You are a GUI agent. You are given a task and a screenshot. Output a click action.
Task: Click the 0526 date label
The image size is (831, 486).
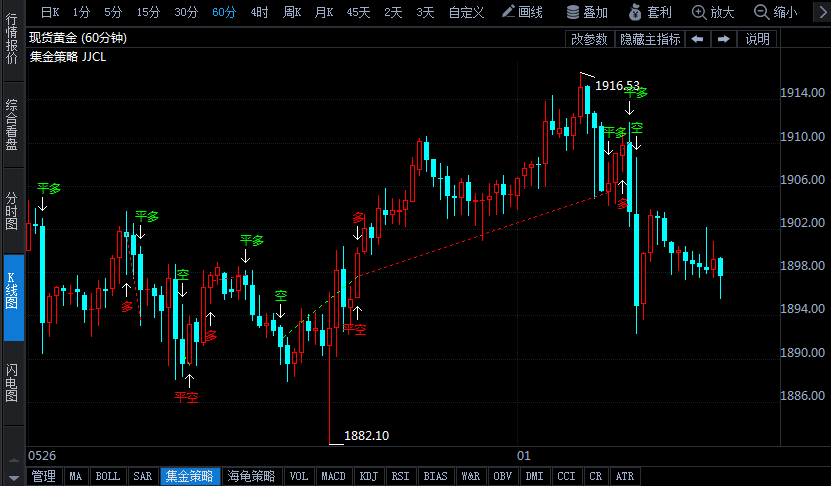click(x=42, y=456)
